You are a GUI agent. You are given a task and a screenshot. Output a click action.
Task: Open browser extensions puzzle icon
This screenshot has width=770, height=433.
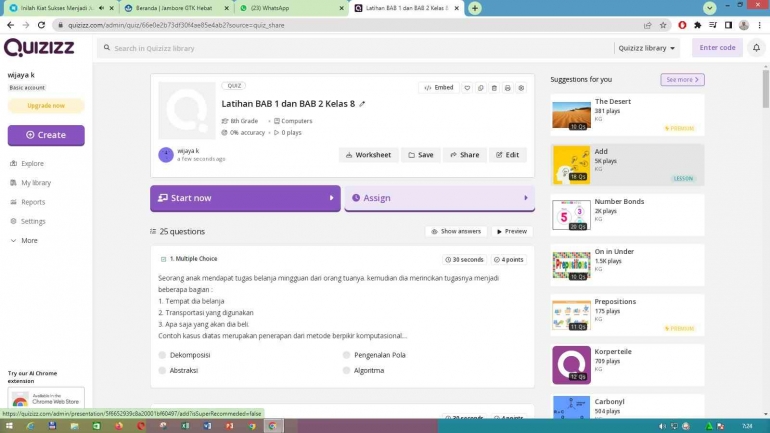point(697,25)
